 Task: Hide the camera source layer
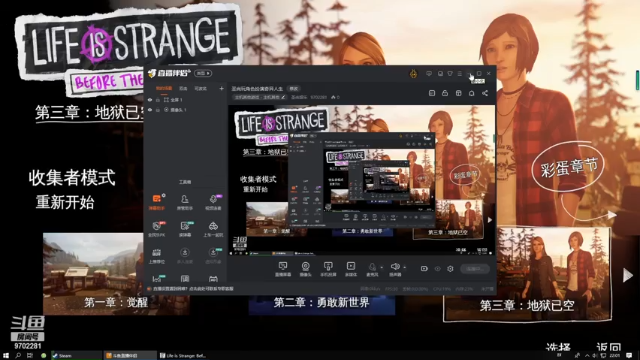coord(150,110)
